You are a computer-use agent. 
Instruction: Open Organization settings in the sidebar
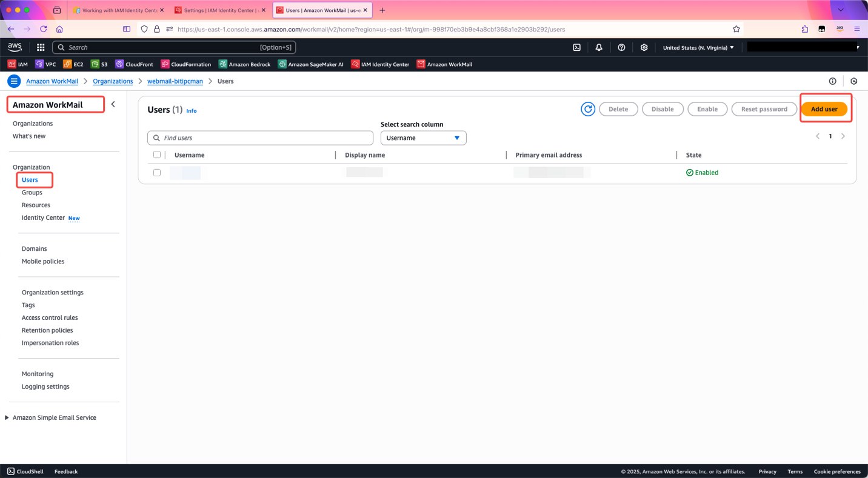pos(53,293)
